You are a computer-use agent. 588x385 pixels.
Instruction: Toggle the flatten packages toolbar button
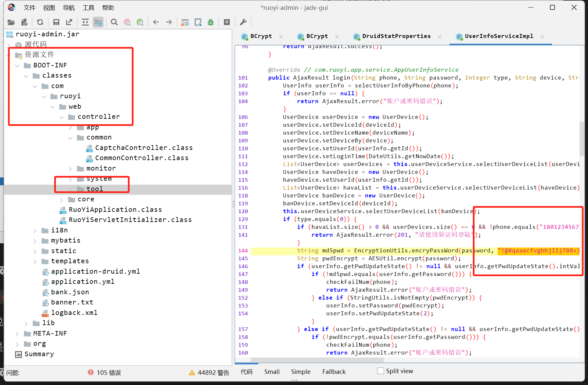pyautogui.click(x=98, y=22)
